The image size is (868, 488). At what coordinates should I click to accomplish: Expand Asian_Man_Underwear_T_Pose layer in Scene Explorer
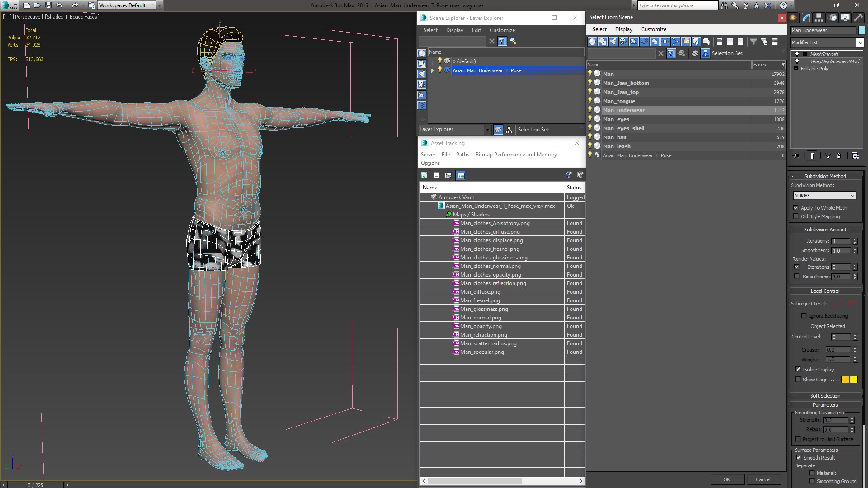click(433, 70)
